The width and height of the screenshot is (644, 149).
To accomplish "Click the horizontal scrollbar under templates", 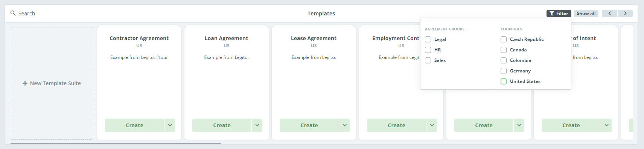I will 116,143.
